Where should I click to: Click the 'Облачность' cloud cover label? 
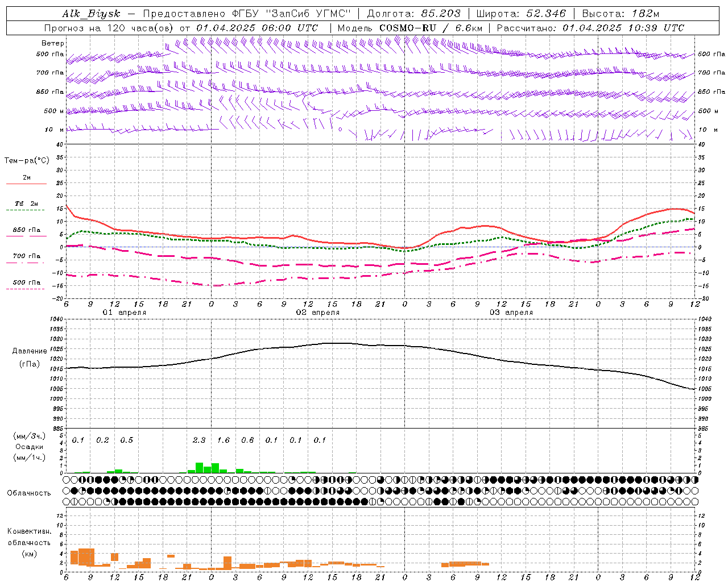click(x=29, y=493)
